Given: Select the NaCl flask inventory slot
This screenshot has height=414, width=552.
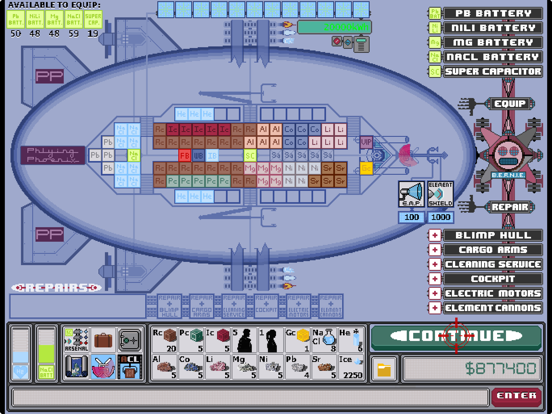Looking at the screenshot, I should [x=324, y=340].
